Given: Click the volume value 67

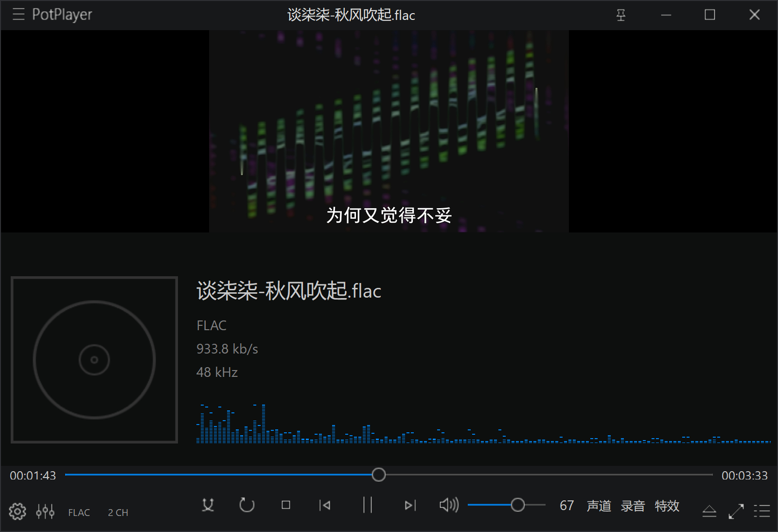Looking at the screenshot, I should click(567, 506).
